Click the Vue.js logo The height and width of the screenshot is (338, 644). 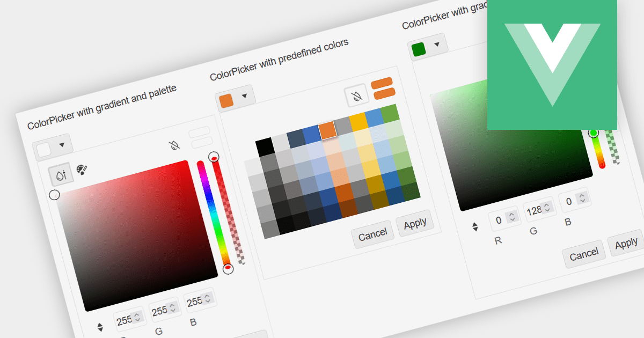pos(552,64)
